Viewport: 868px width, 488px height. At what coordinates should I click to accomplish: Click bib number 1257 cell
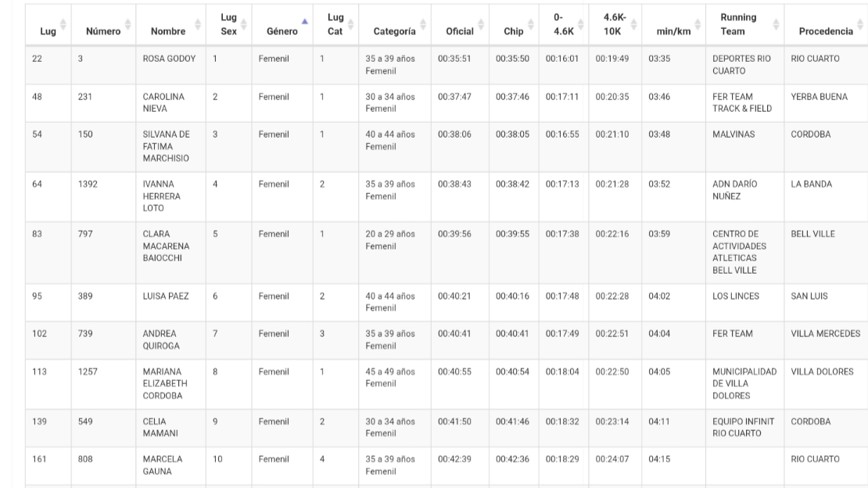tap(88, 371)
